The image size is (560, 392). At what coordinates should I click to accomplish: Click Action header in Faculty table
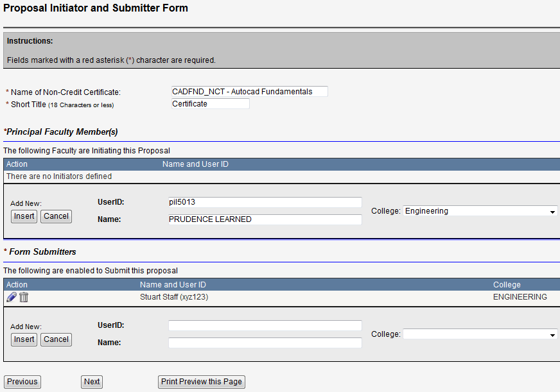point(17,164)
